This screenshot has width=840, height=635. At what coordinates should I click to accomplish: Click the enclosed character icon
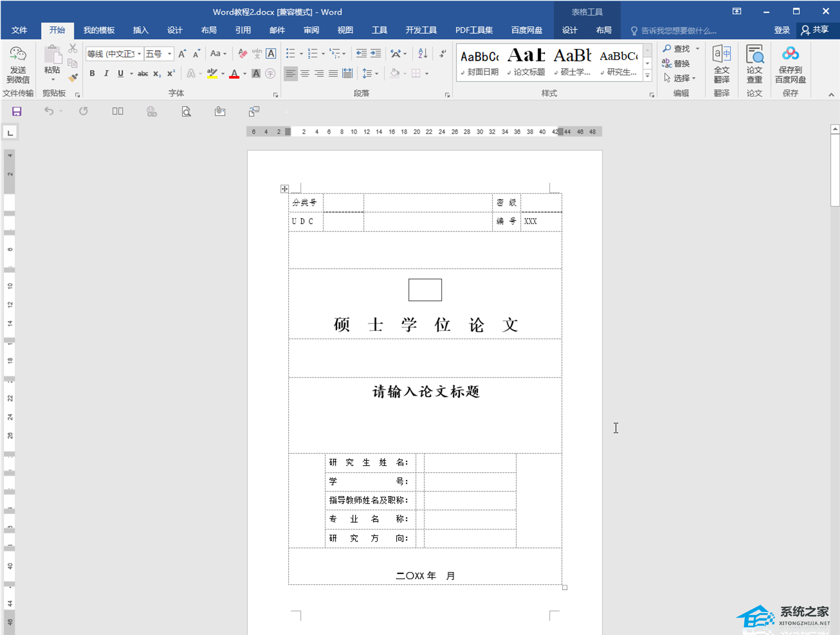pyautogui.click(x=270, y=73)
